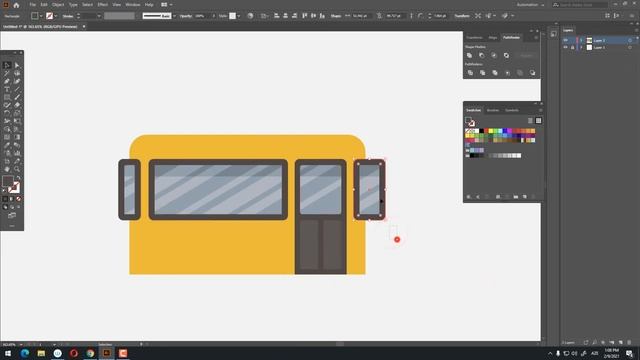Open the stroke weight dropdown
The height and width of the screenshot is (360, 640).
pyautogui.click(x=99, y=16)
